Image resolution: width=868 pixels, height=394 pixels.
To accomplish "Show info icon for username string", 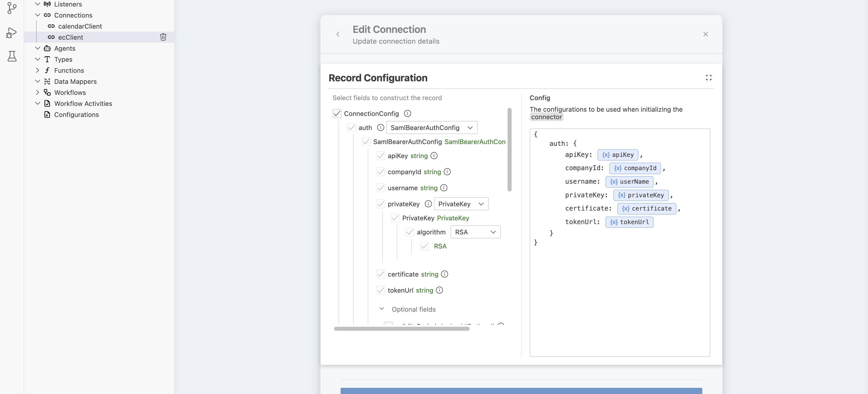I will point(444,188).
